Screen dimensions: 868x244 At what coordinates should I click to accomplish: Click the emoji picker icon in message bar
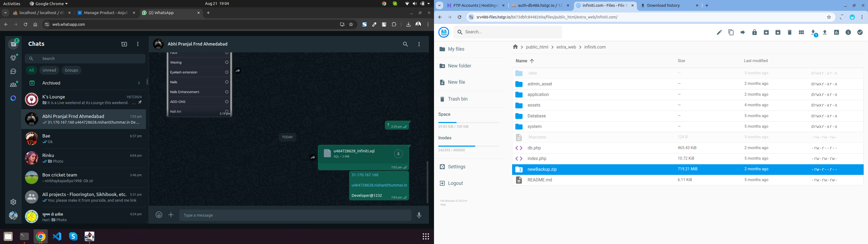click(159, 215)
